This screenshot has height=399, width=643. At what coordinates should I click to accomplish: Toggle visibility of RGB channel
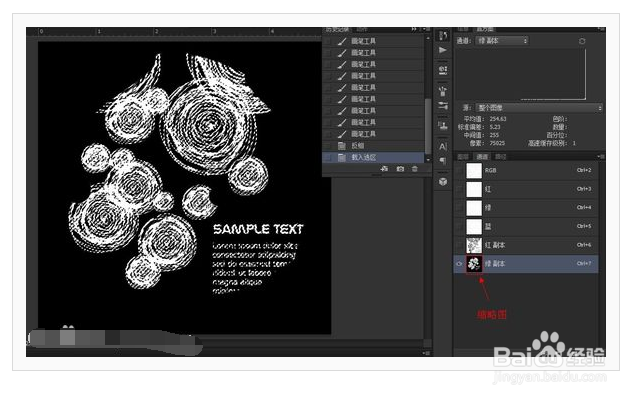tap(459, 170)
